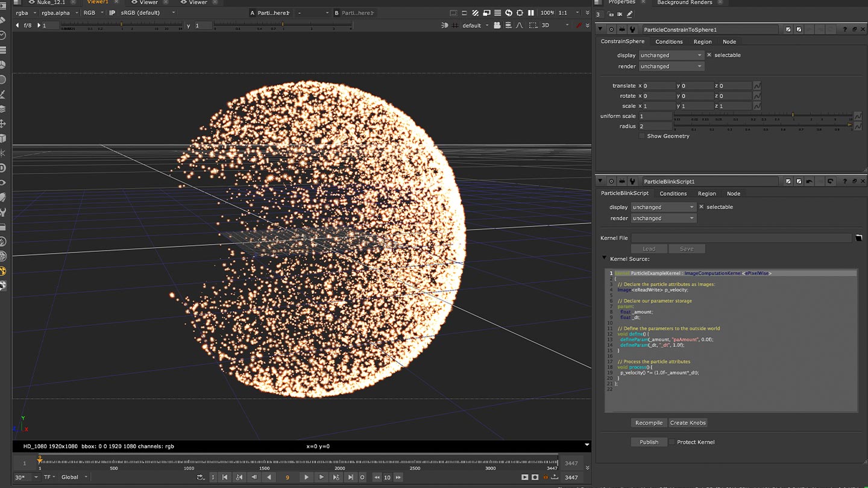The image size is (868, 488).
Task: Click the pencil icon in Properties toolbar
Action: [x=630, y=14]
